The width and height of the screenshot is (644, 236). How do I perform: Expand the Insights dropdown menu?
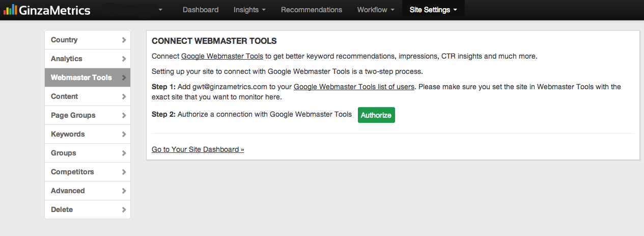click(249, 10)
